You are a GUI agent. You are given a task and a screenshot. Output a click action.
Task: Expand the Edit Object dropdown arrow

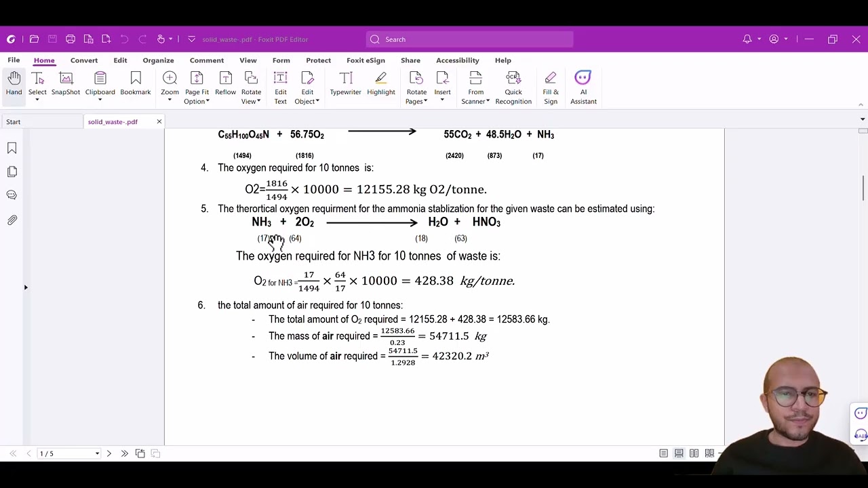click(x=317, y=102)
